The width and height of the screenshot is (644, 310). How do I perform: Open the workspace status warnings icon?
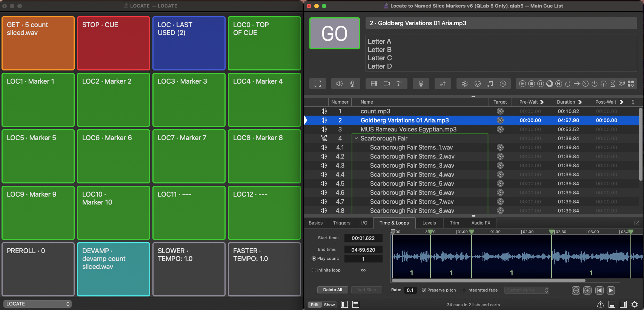pyautogui.click(x=600, y=304)
